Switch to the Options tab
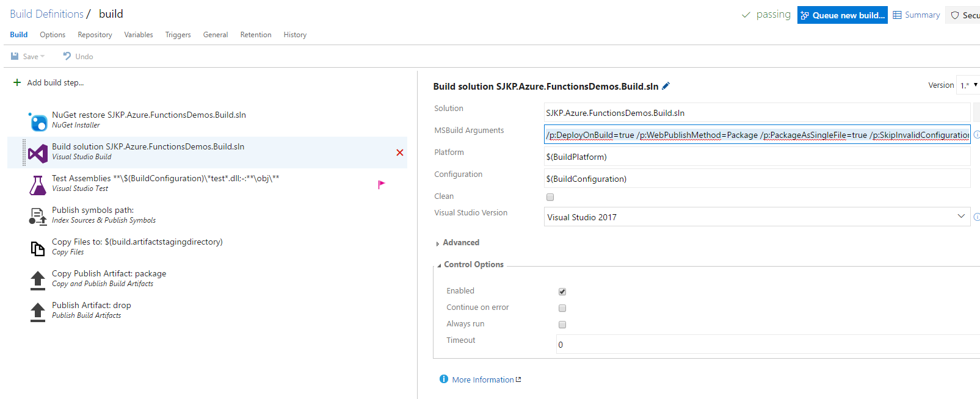 pyautogui.click(x=53, y=35)
